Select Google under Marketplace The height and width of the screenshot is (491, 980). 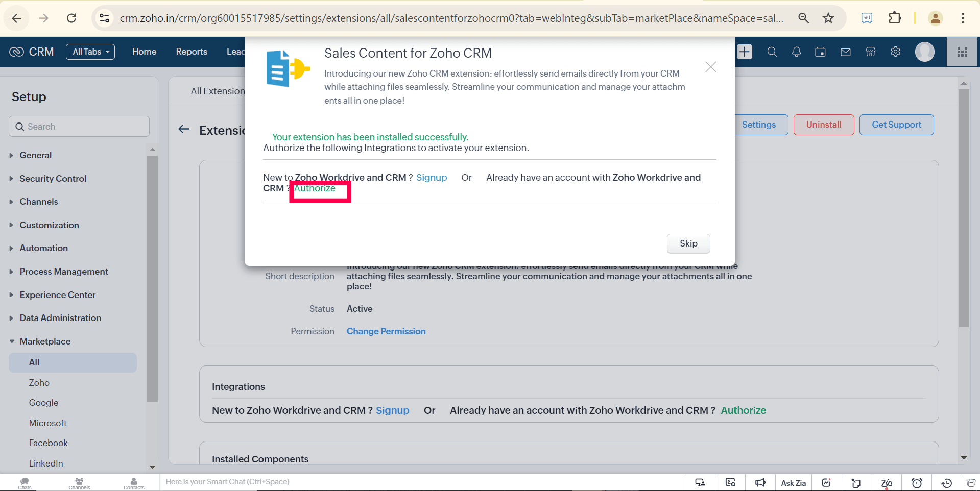43,403
